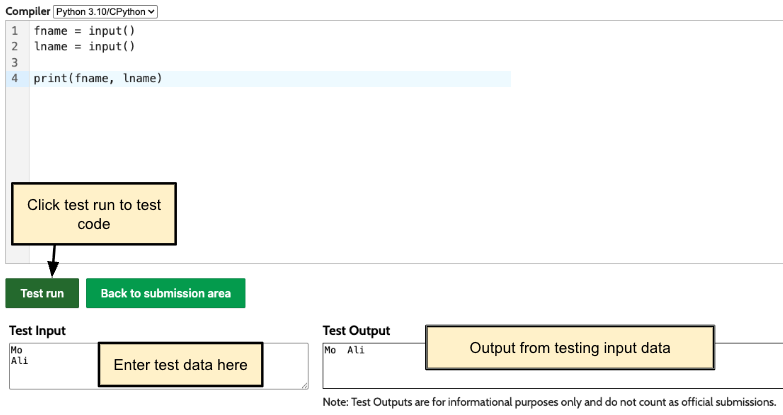Click the 'Enter test data here' callout
783x415 pixels.
click(x=180, y=365)
